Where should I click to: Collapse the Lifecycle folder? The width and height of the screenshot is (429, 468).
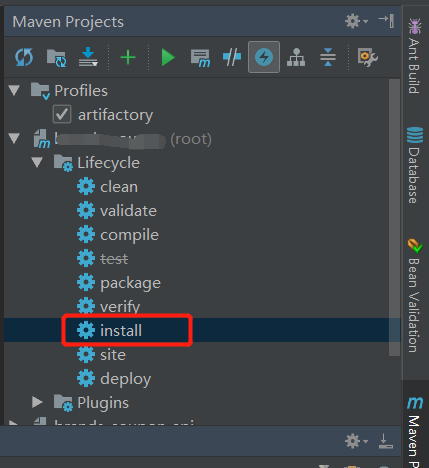(x=37, y=162)
